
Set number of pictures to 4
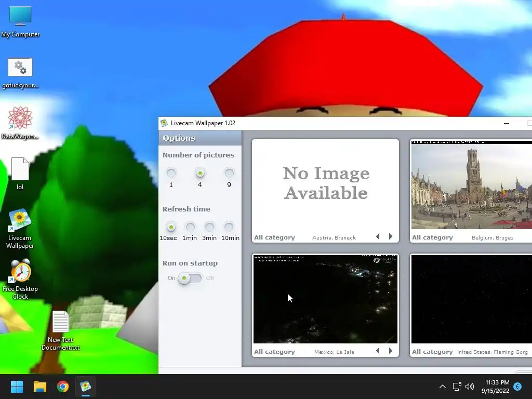200,173
